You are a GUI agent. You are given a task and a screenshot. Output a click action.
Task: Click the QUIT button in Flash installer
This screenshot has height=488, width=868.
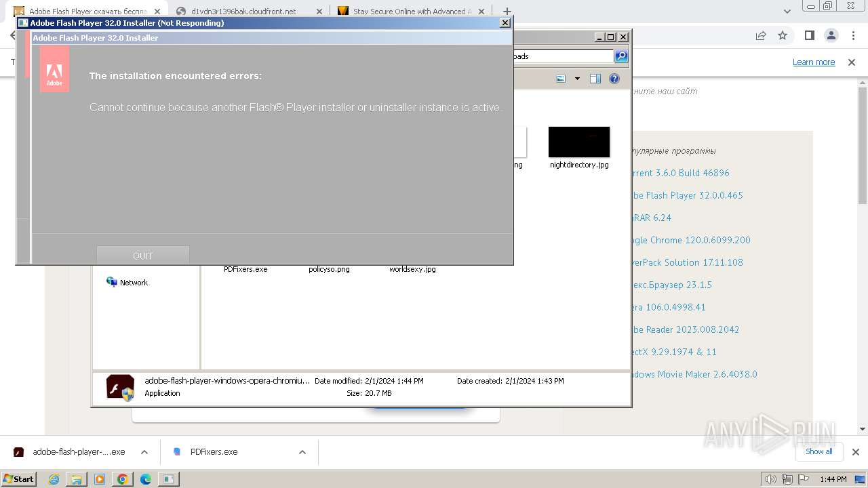click(x=142, y=256)
